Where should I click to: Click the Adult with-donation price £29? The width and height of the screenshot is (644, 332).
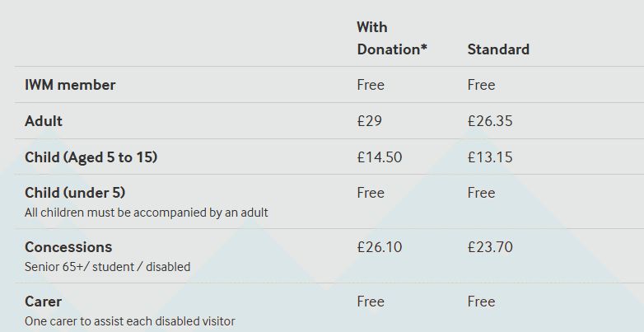point(370,121)
